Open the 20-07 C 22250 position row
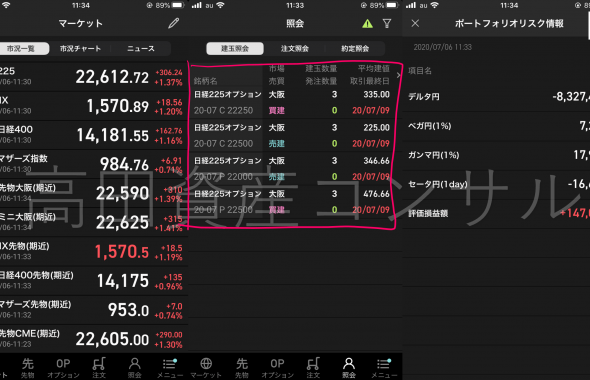 [292, 102]
